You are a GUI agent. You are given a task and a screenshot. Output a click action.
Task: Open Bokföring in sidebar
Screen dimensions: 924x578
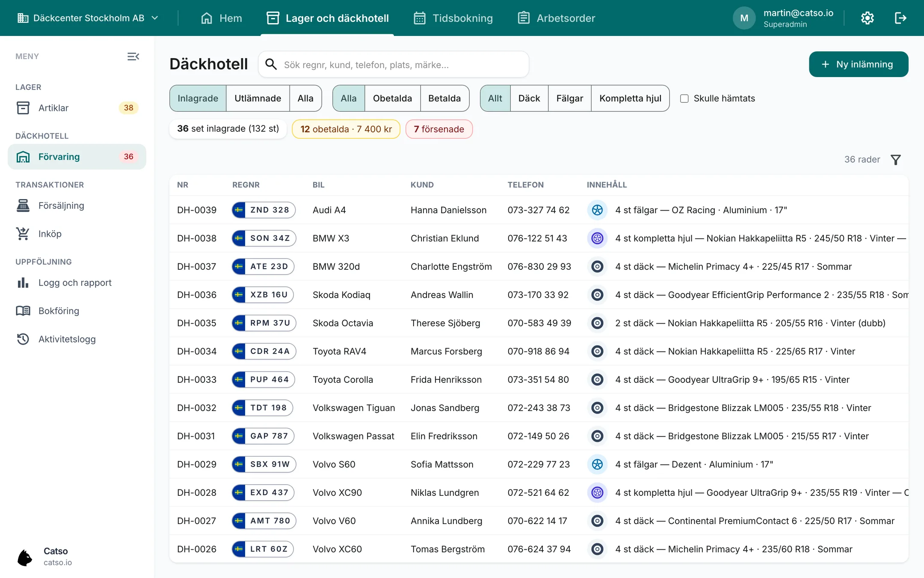pos(77,311)
